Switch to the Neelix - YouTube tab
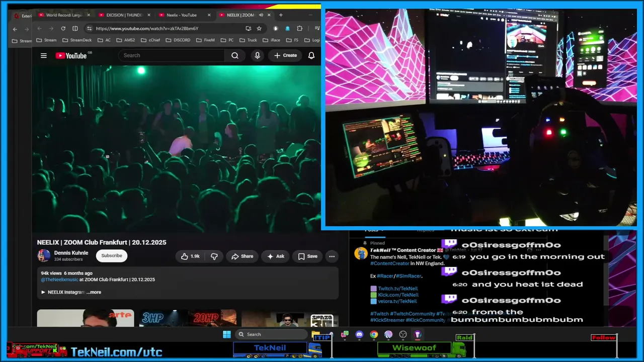 184,15
